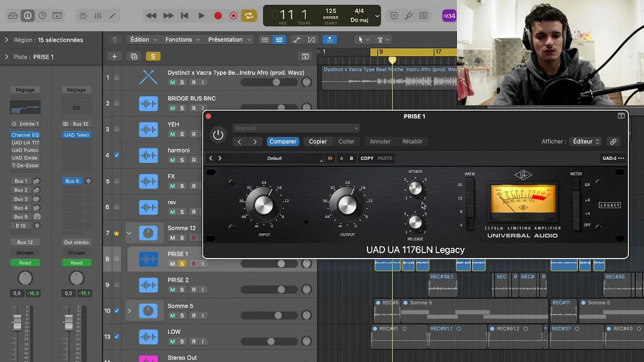The image size is (644, 362).
Task: Go to project start button
Action: 185,16
